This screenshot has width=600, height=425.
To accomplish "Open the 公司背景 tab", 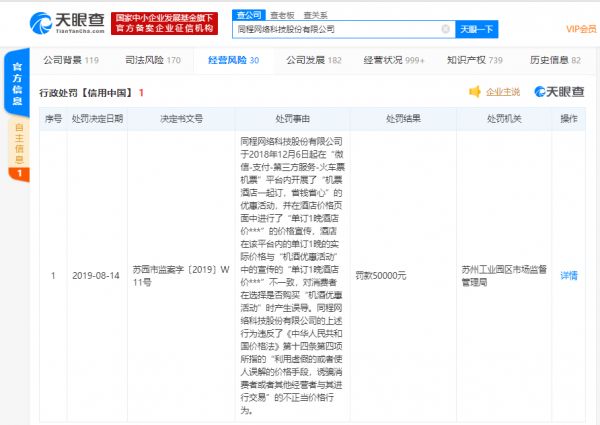I will click(x=70, y=61).
